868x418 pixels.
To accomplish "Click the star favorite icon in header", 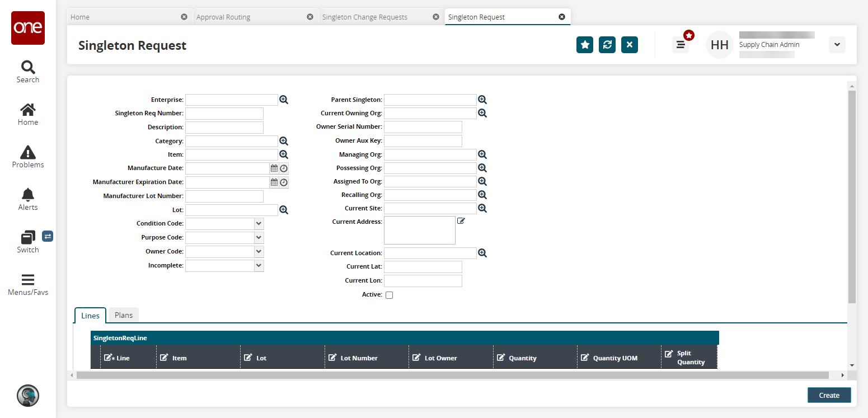I will click(x=585, y=45).
